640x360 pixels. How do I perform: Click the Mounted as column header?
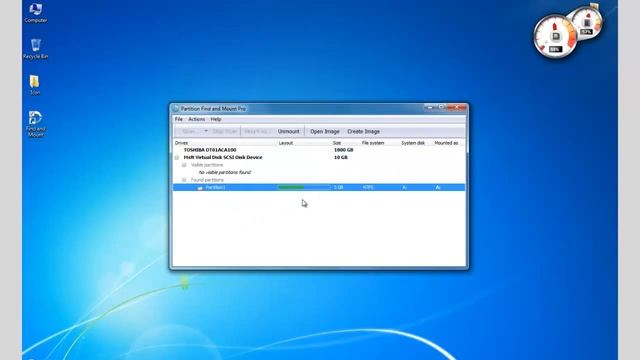448,143
